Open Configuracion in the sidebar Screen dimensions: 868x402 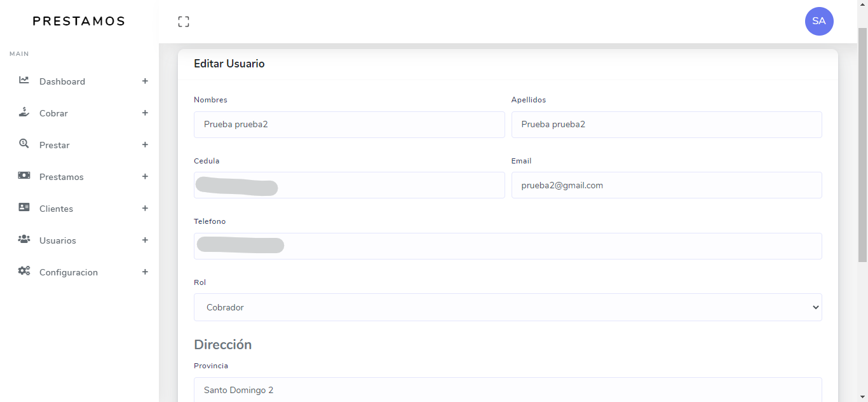click(79, 272)
